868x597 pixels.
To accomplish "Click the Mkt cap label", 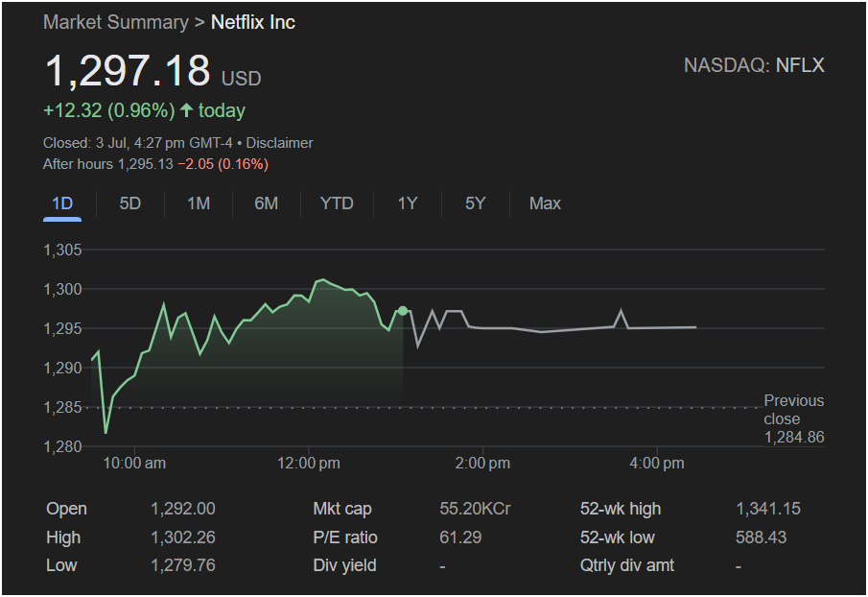I will (342, 509).
